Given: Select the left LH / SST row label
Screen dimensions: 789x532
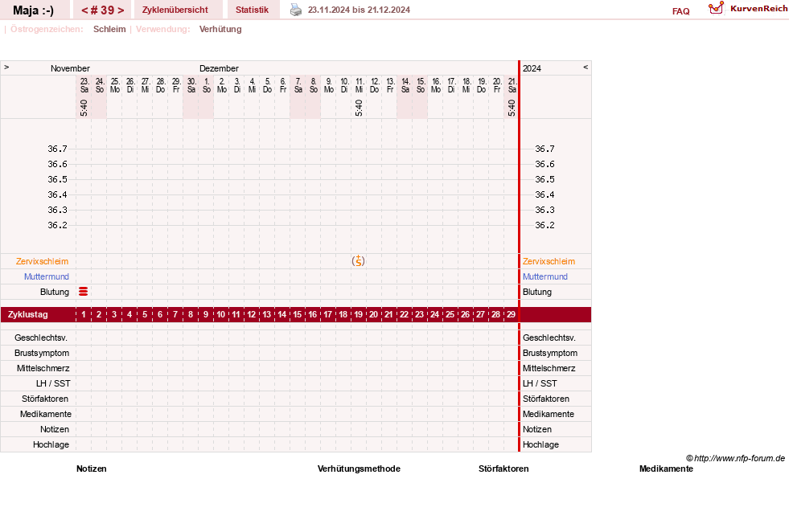Looking at the screenshot, I should (53, 383).
